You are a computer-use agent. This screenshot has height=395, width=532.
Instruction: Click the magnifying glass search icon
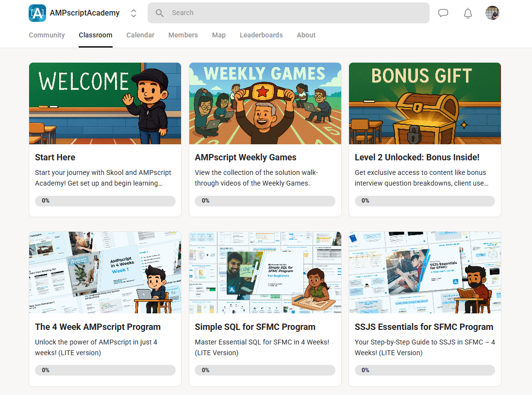click(x=160, y=13)
